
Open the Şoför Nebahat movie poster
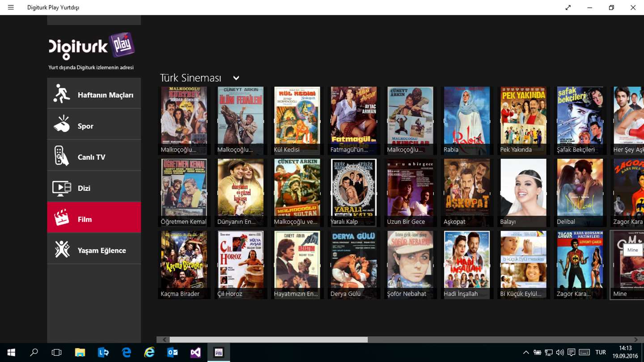click(410, 265)
